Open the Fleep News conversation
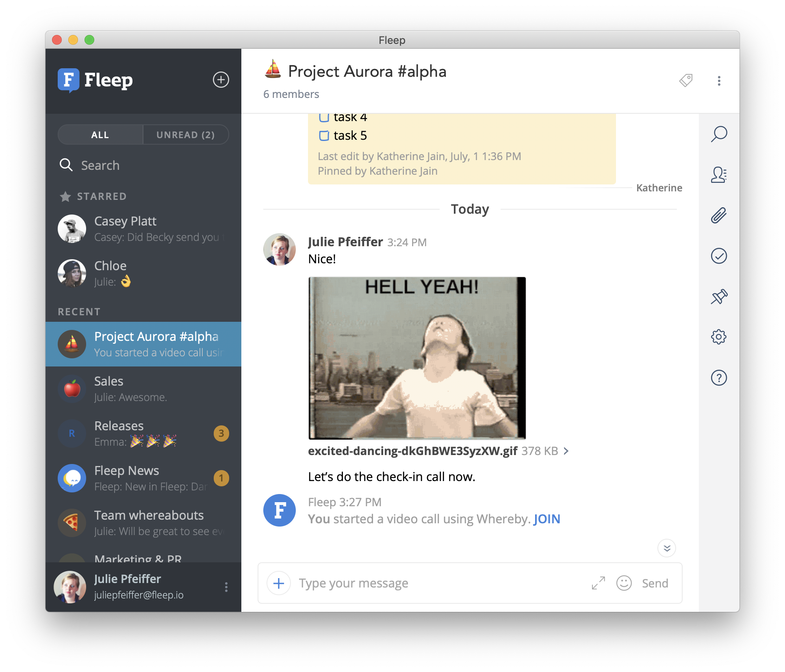 click(143, 478)
